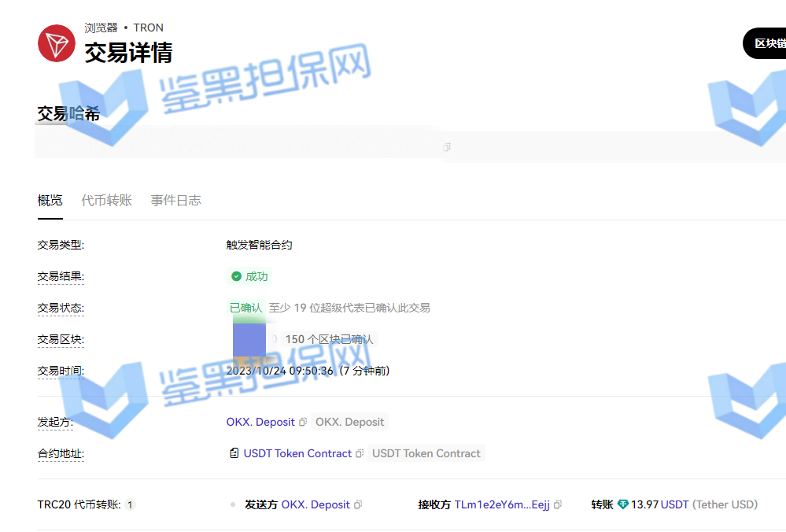Click the green 成功 check mark icon

tap(236, 276)
